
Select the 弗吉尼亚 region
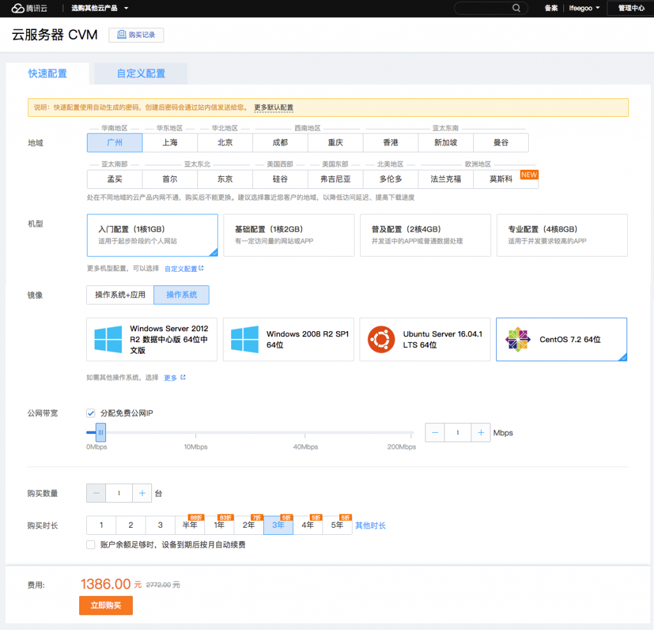(335, 179)
